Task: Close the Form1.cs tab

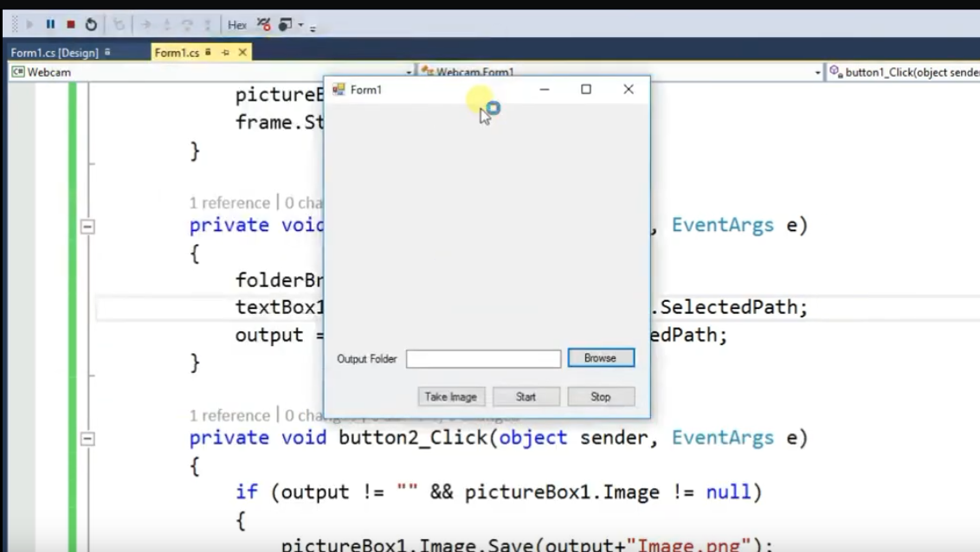Action: pyautogui.click(x=242, y=53)
